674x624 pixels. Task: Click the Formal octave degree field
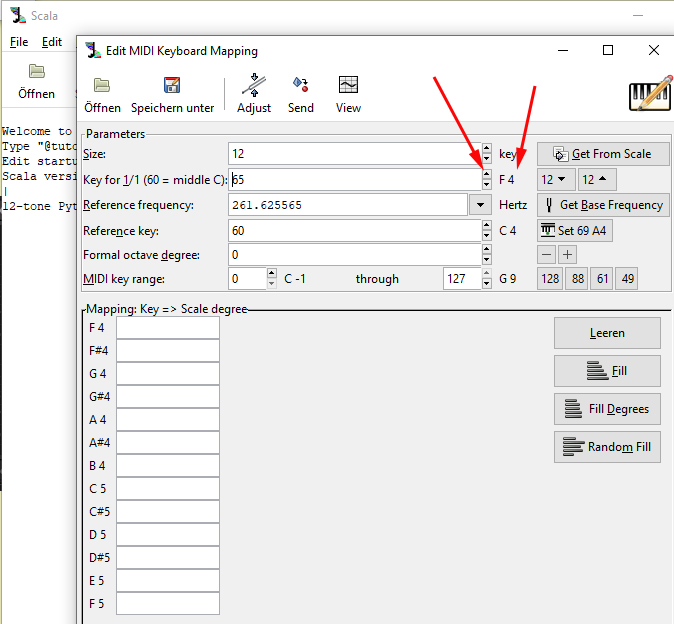[355, 255]
